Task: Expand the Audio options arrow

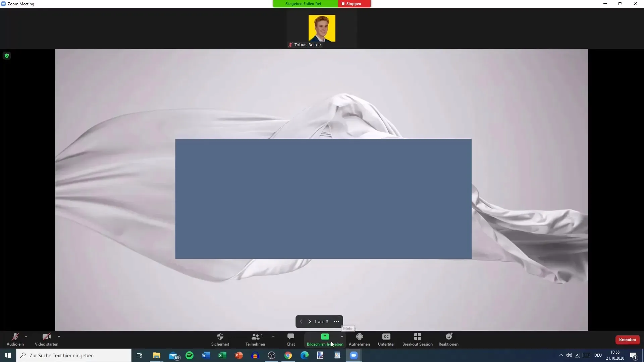Action: [25, 337]
